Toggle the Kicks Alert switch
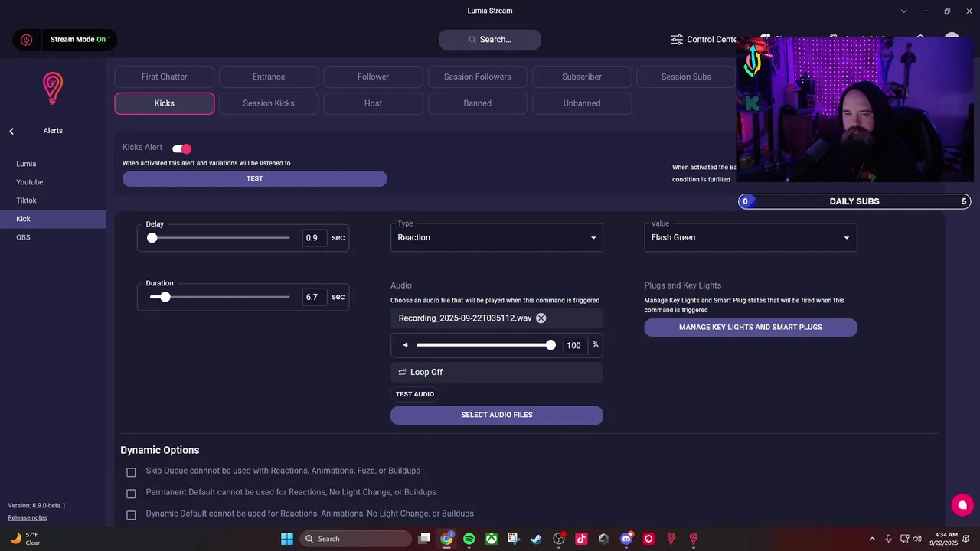The height and width of the screenshot is (551, 980). [x=182, y=148]
